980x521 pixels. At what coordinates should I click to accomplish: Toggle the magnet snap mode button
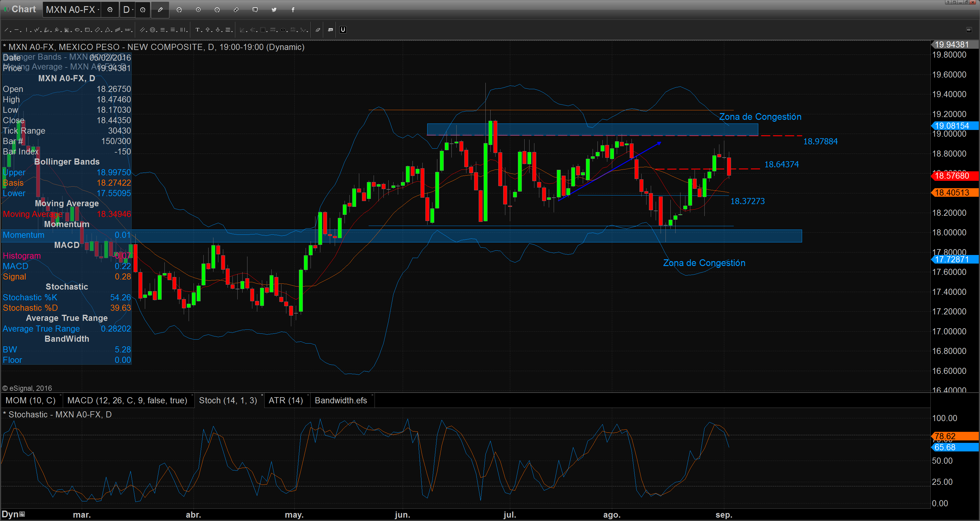(343, 30)
